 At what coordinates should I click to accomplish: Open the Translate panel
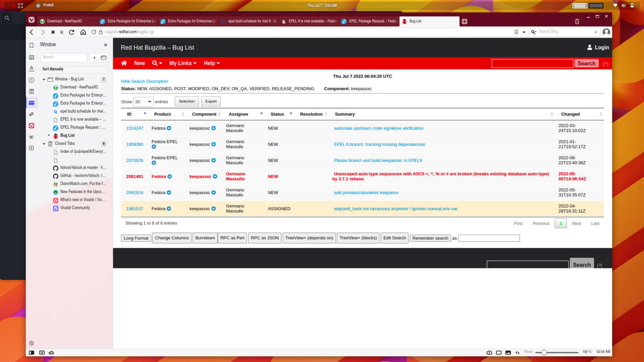(31, 114)
